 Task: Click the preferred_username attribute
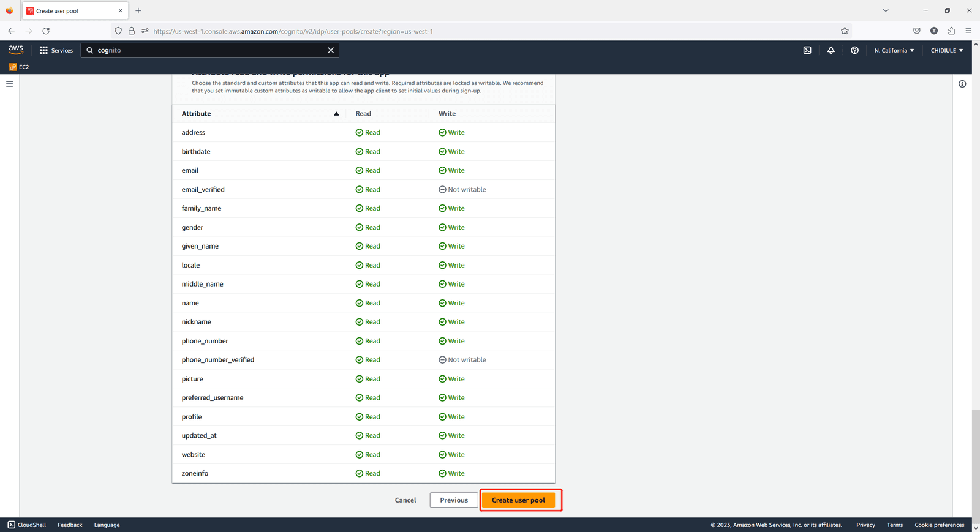(213, 398)
